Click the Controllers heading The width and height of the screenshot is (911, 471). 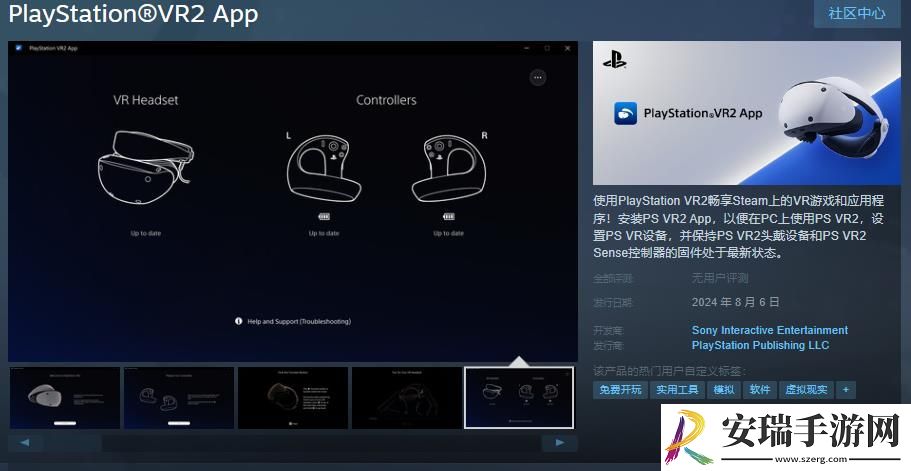tap(386, 100)
